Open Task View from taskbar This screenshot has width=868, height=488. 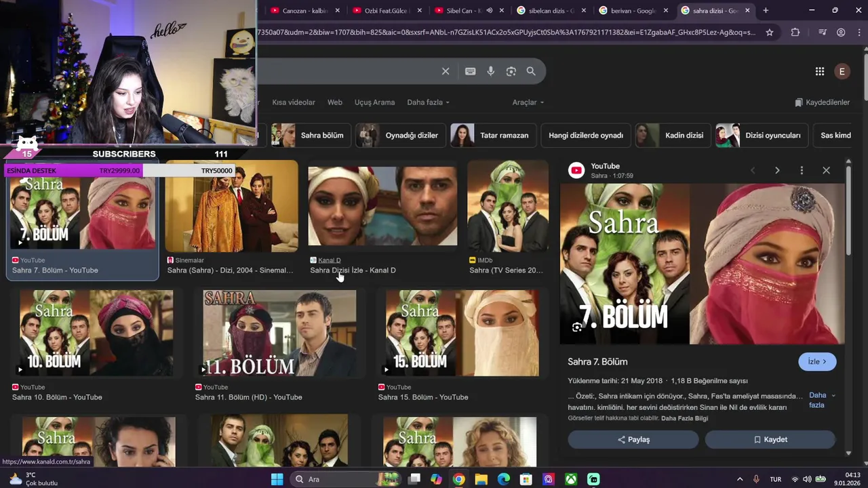point(414,479)
